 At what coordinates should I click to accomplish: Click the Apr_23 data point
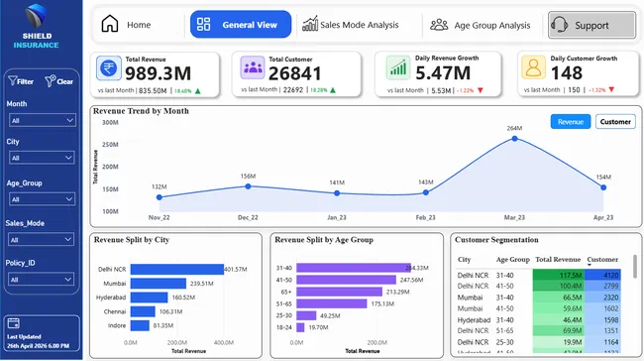pos(603,187)
